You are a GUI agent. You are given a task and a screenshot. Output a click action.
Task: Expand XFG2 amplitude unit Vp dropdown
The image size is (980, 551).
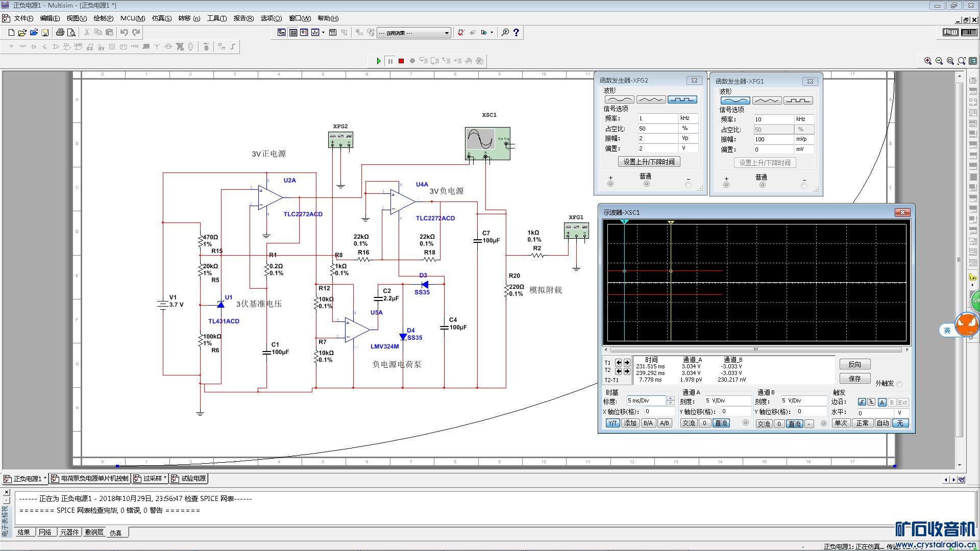688,138
